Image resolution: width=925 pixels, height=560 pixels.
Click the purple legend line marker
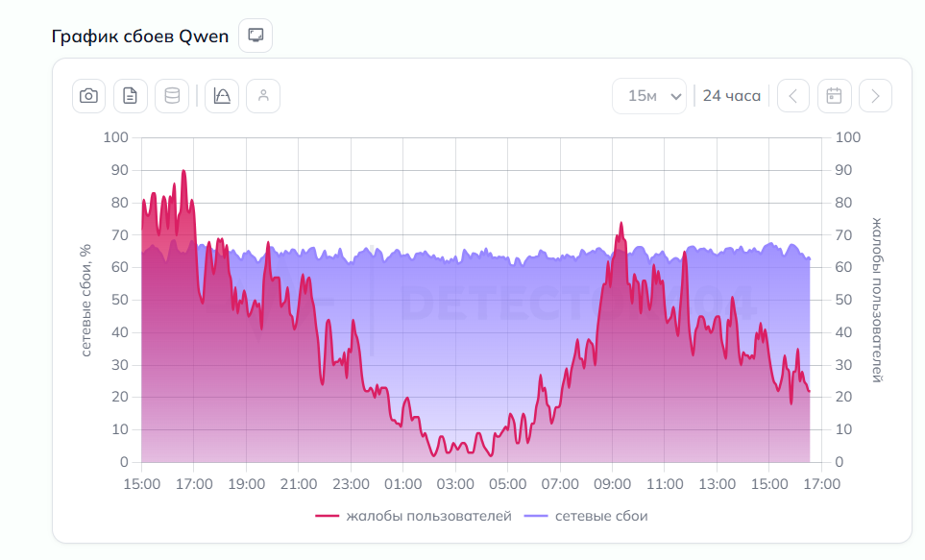[536, 516]
